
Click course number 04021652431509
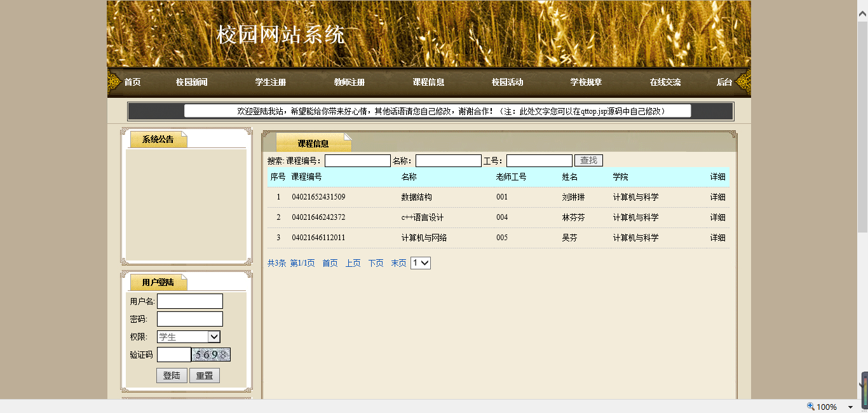[318, 198]
